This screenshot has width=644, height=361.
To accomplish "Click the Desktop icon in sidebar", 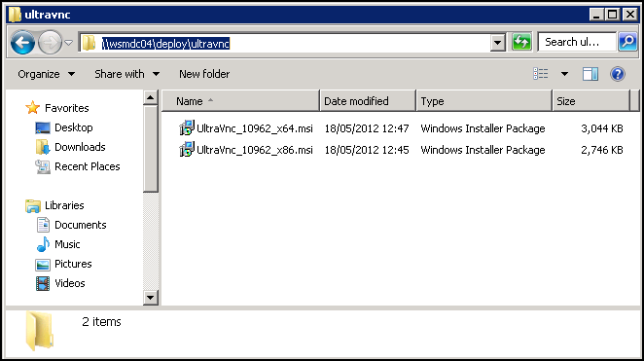I will click(43, 127).
